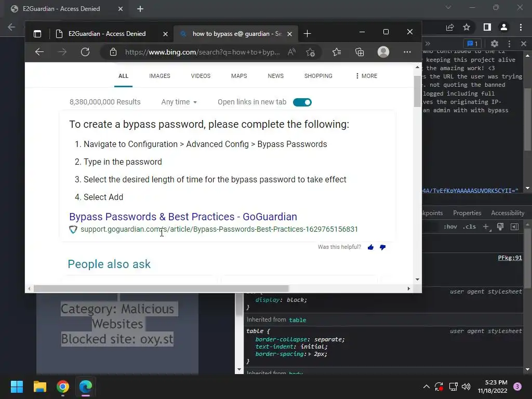Open Windows Start menu
Image resolution: width=532 pixels, height=399 pixels.
(x=17, y=387)
